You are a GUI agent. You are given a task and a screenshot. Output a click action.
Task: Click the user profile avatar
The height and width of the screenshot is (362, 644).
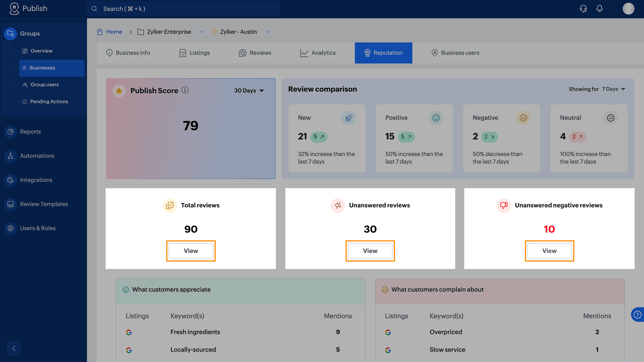point(628,9)
